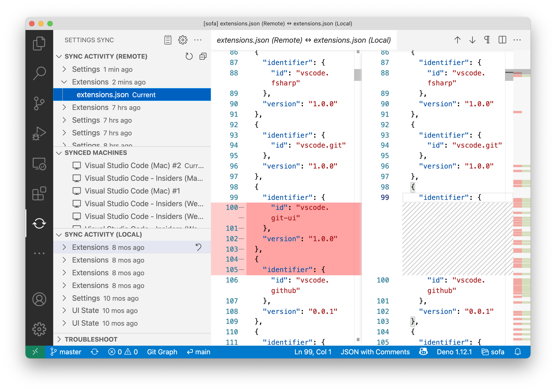Open the Extensions view icon
Viewport: 556px width, 392px height.
pyautogui.click(x=39, y=194)
